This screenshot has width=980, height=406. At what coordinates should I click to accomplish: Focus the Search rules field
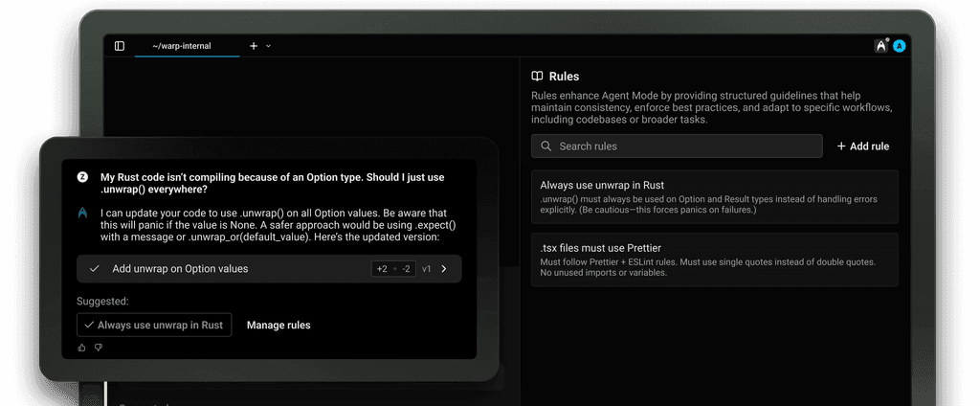[677, 146]
